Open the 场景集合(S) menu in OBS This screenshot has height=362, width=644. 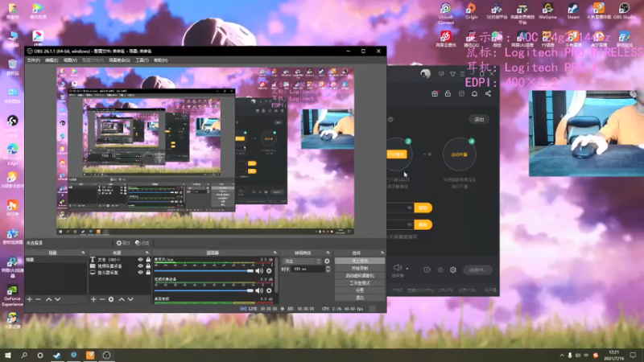click(119, 60)
